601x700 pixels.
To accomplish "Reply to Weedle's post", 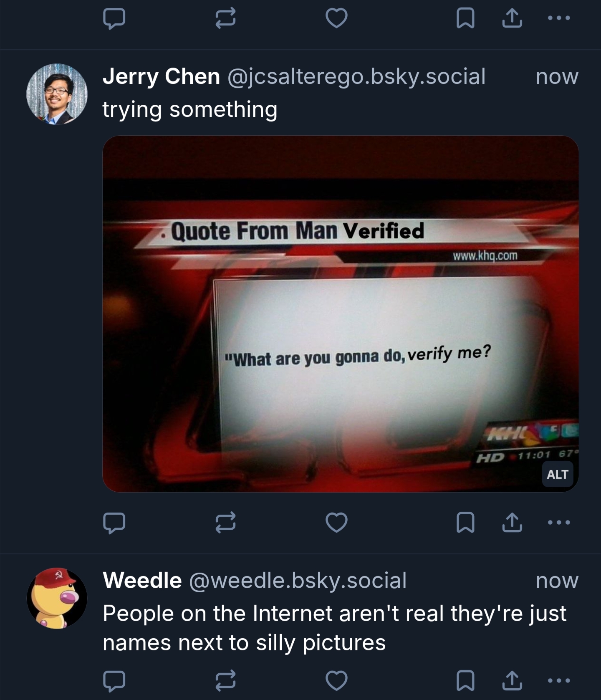I will click(114, 681).
